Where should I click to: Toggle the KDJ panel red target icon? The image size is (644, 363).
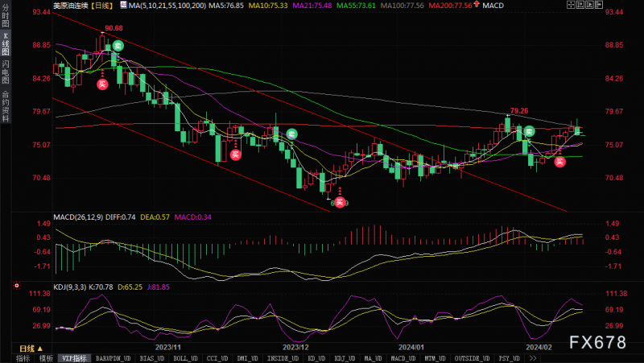point(17,286)
